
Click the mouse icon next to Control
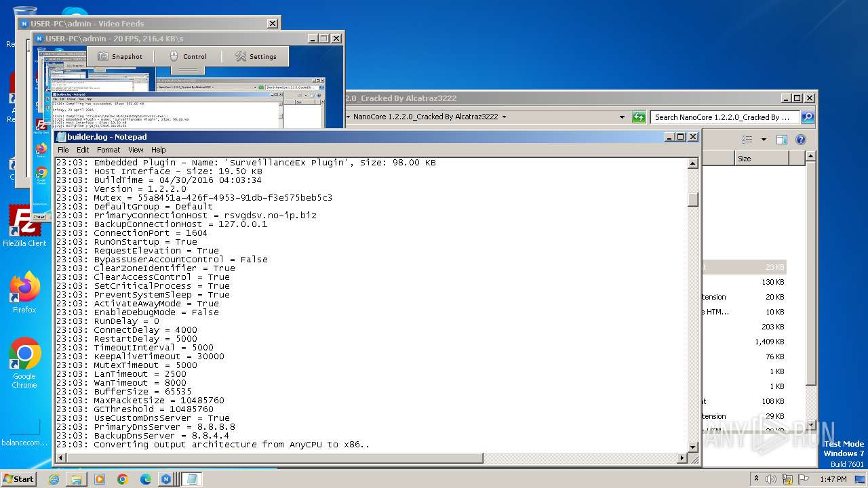174,56
